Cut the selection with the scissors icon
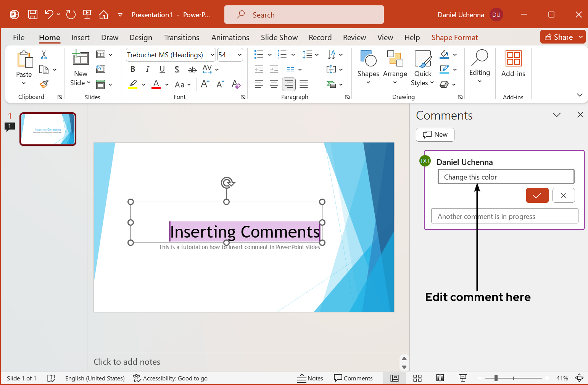 (43, 55)
